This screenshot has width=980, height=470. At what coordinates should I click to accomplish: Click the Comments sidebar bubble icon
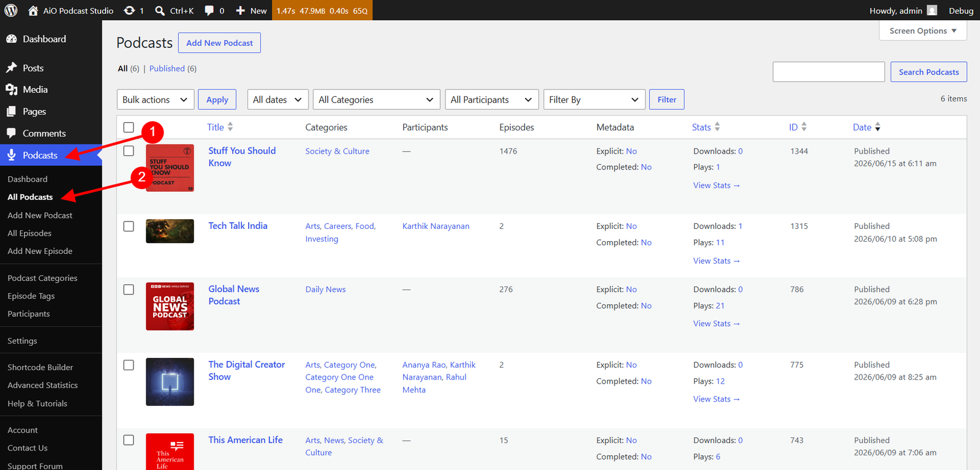point(12,133)
